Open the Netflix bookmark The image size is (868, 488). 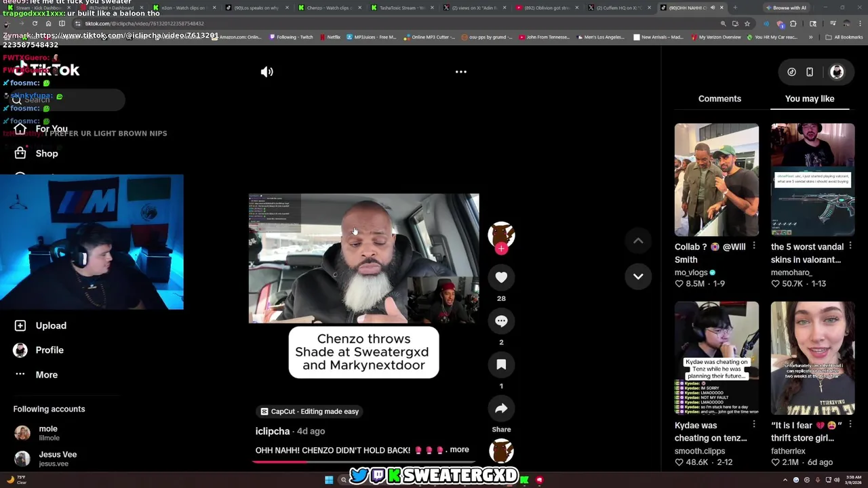click(x=330, y=37)
